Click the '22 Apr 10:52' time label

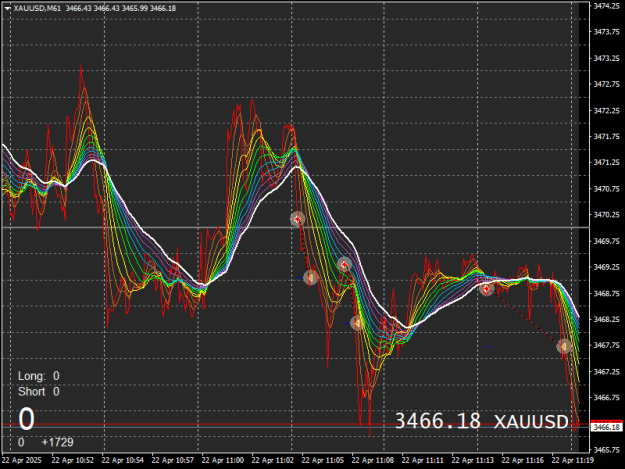click(73, 460)
